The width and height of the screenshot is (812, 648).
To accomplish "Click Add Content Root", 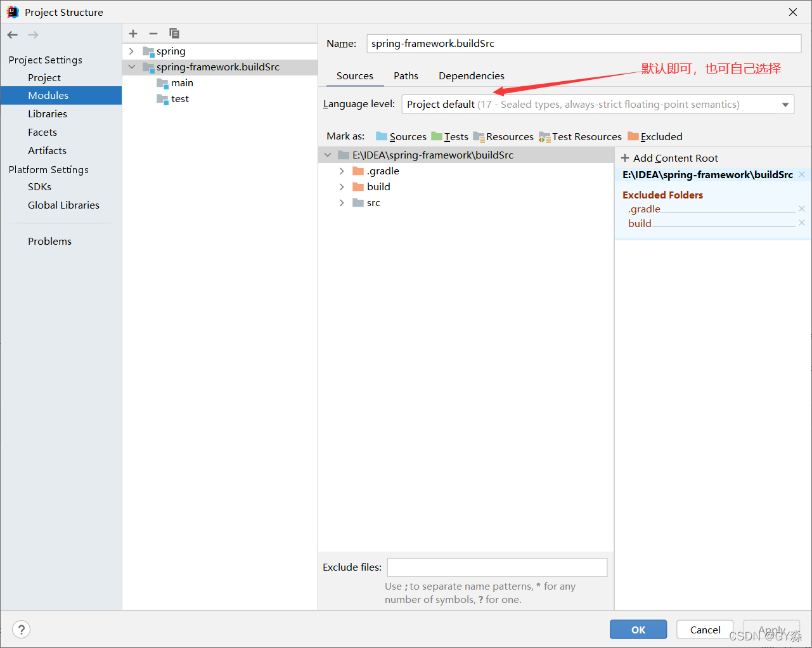I will pyautogui.click(x=669, y=158).
